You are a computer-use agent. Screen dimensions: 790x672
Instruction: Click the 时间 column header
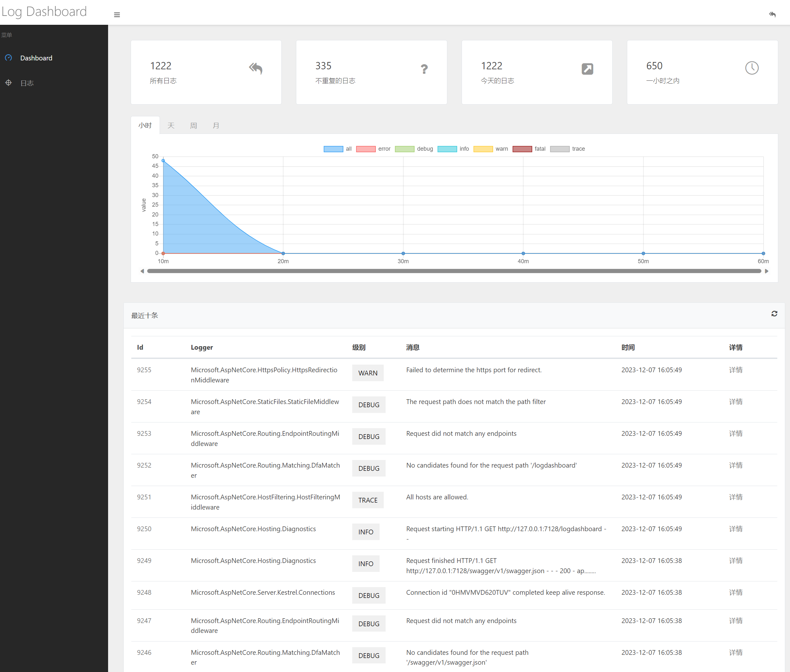point(628,347)
